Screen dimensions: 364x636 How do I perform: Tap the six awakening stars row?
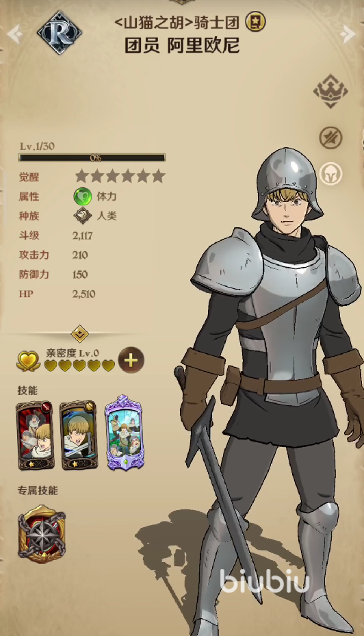click(x=120, y=177)
